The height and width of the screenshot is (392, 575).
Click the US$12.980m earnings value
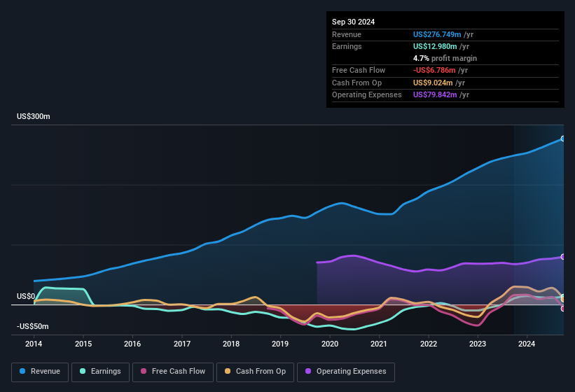[435, 46]
